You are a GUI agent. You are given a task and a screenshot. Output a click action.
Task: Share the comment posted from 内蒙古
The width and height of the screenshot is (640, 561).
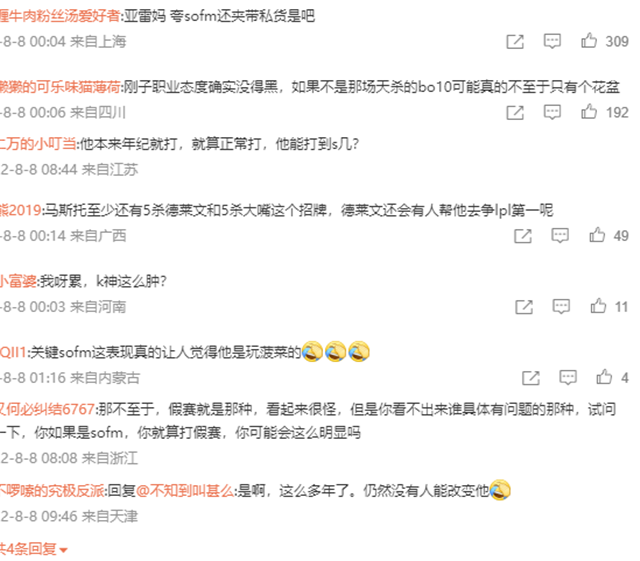(x=531, y=378)
